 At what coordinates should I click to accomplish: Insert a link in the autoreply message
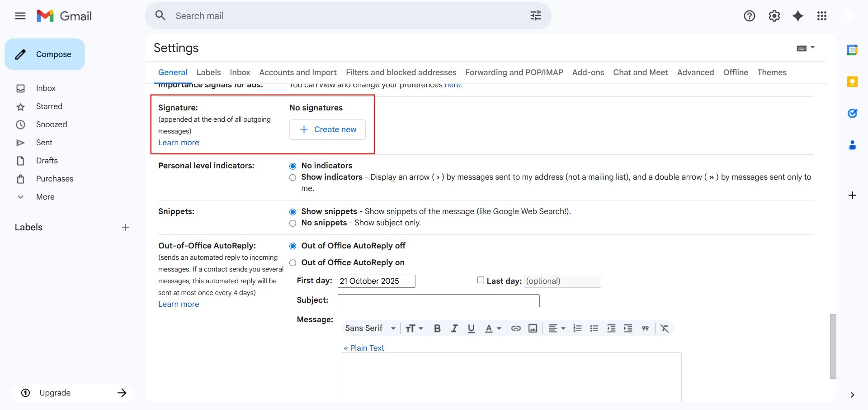click(516, 329)
